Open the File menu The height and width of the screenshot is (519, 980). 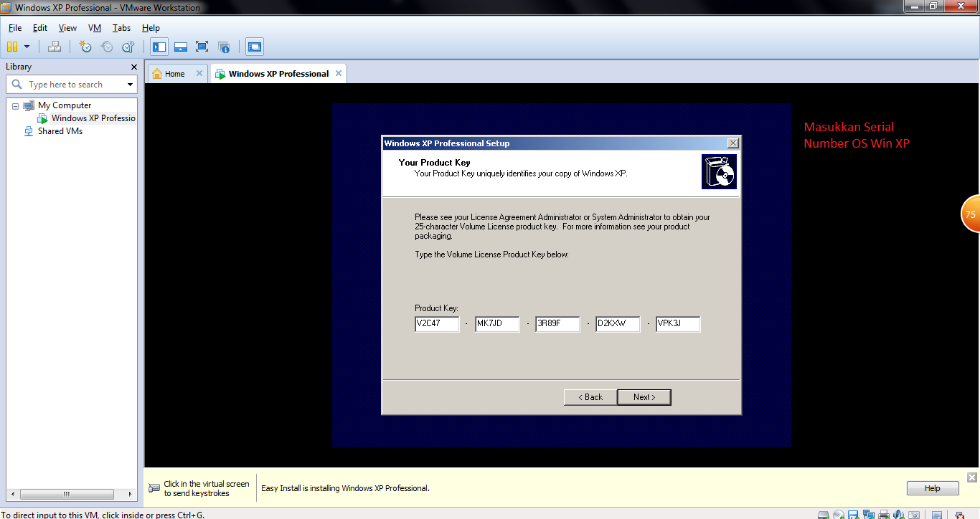pyautogui.click(x=15, y=28)
